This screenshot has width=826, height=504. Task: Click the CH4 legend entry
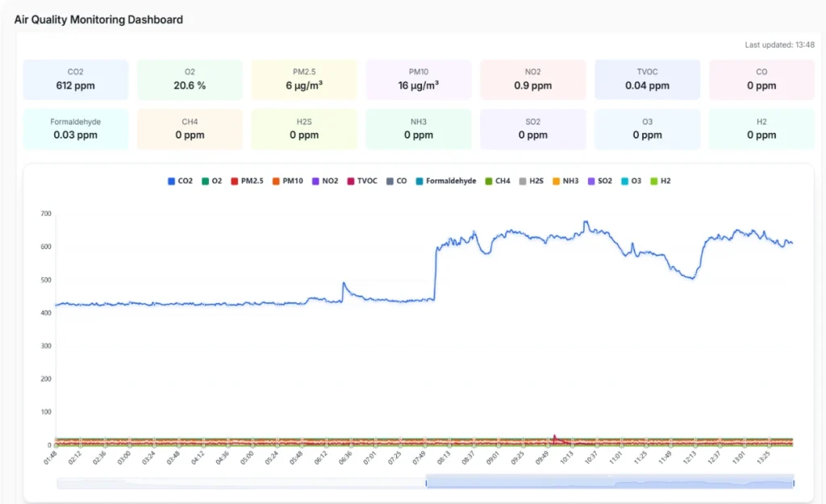coord(497,181)
